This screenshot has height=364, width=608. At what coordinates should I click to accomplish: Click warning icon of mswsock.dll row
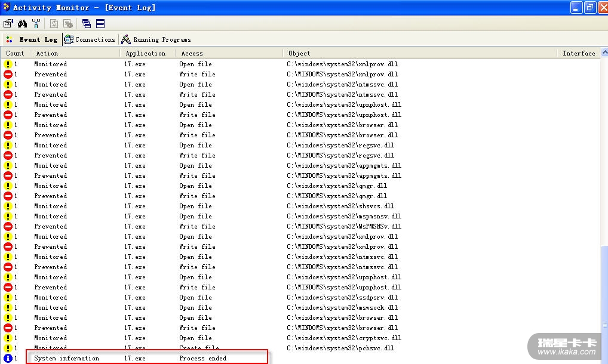pyautogui.click(x=8, y=307)
